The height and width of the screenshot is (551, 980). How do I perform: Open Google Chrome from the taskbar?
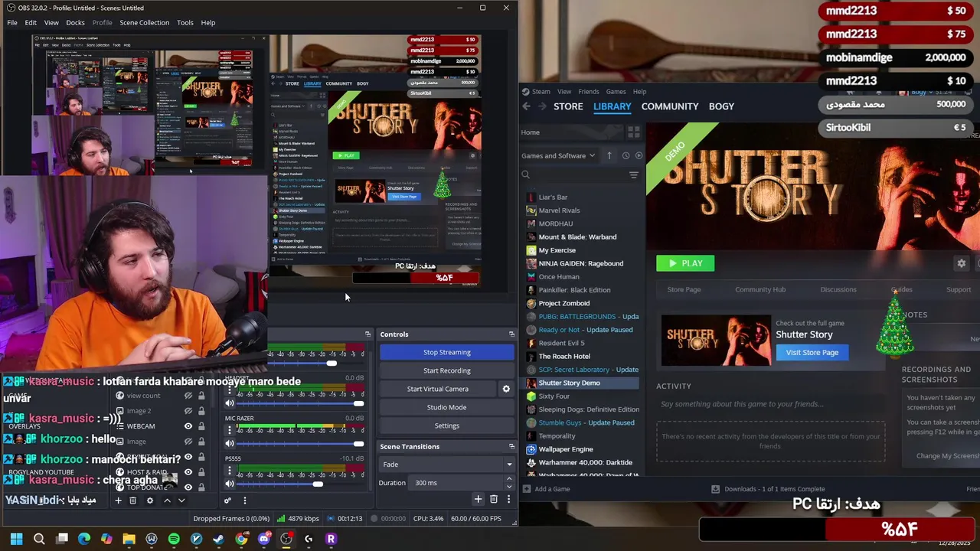point(241,539)
